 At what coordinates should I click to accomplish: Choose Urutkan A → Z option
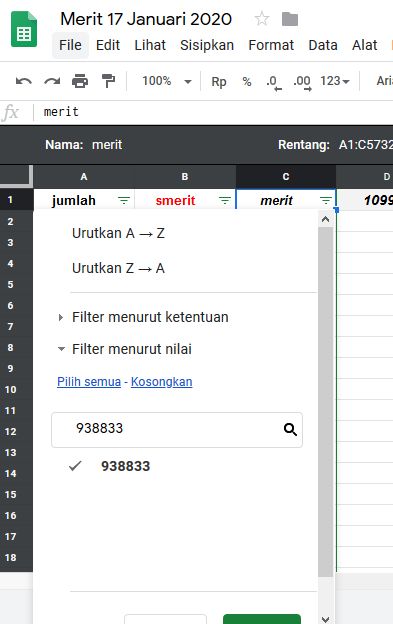[118, 233]
